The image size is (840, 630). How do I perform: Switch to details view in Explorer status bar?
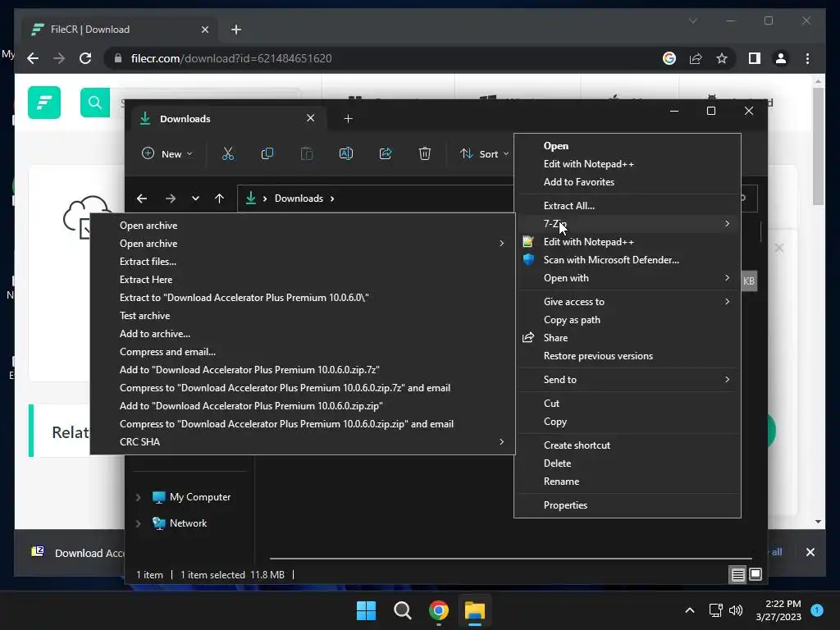[737, 575]
